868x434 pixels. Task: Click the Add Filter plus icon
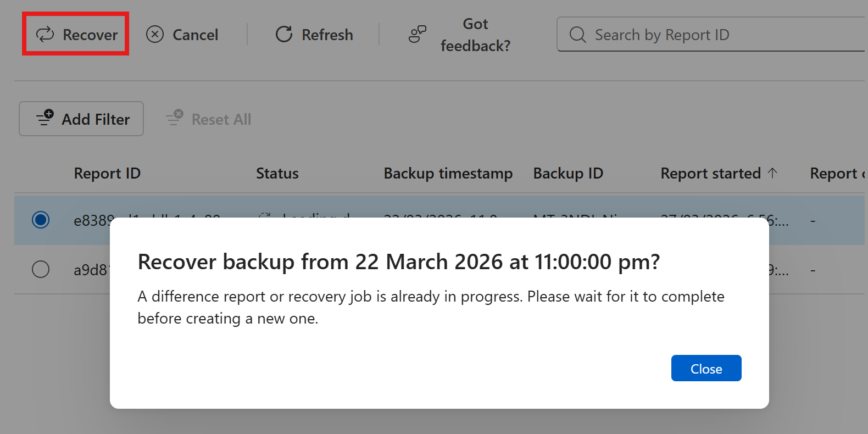tap(45, 117)
